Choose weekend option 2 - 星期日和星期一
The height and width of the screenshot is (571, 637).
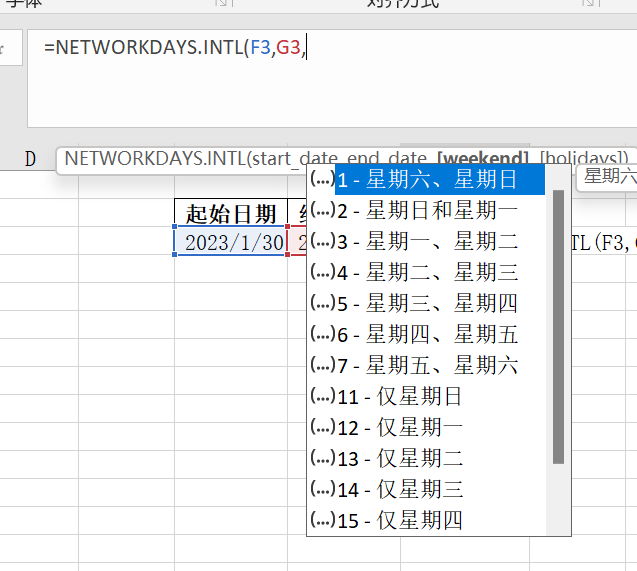click(427, 211)
